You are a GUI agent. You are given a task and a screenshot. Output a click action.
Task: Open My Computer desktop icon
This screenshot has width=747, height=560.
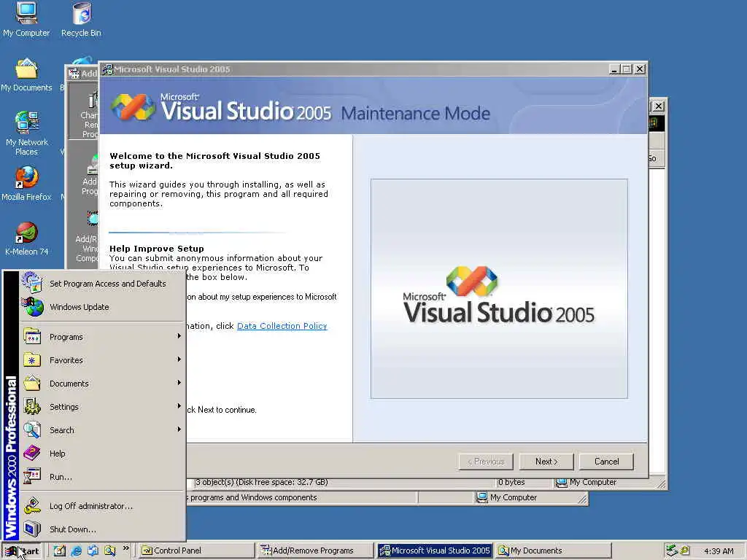(26, 20)
